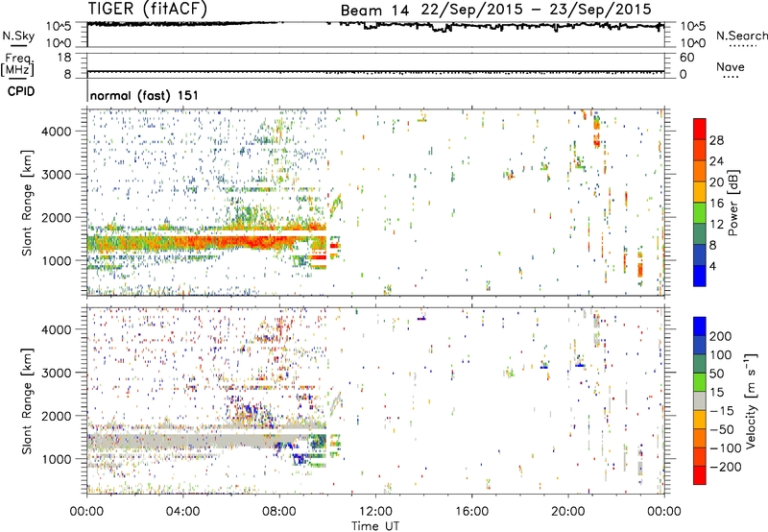Click the blue bottom segment of Power color bar
The image size is (768, 532).
click(700, 276)
